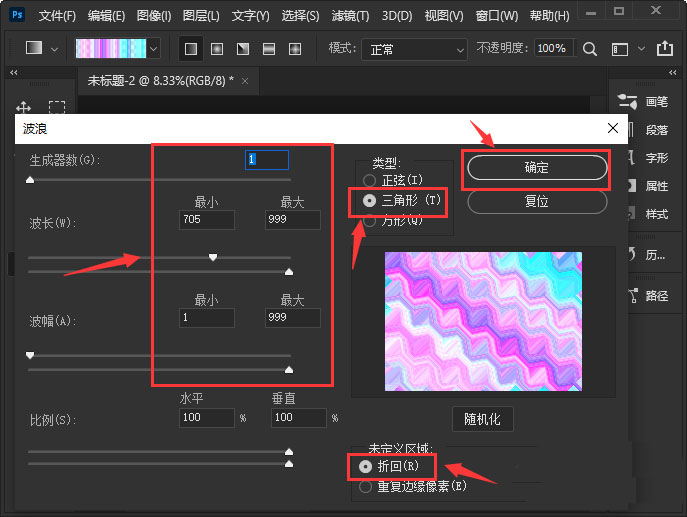Viewport: 687px width, 517px height.
Task: Click the wave effect preview image
Action: click(x=483, y=321)
